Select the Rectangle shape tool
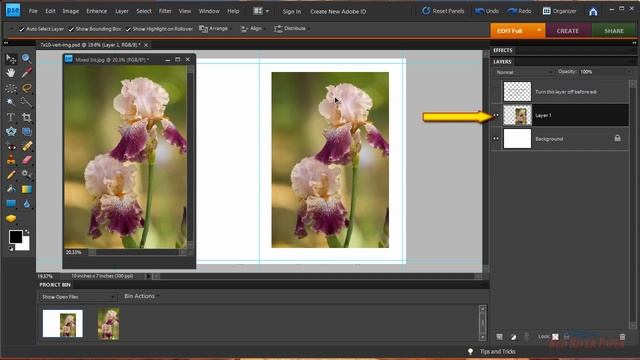Screen dimensions: 640x360 pyautogui.click(x=11, y=204)
